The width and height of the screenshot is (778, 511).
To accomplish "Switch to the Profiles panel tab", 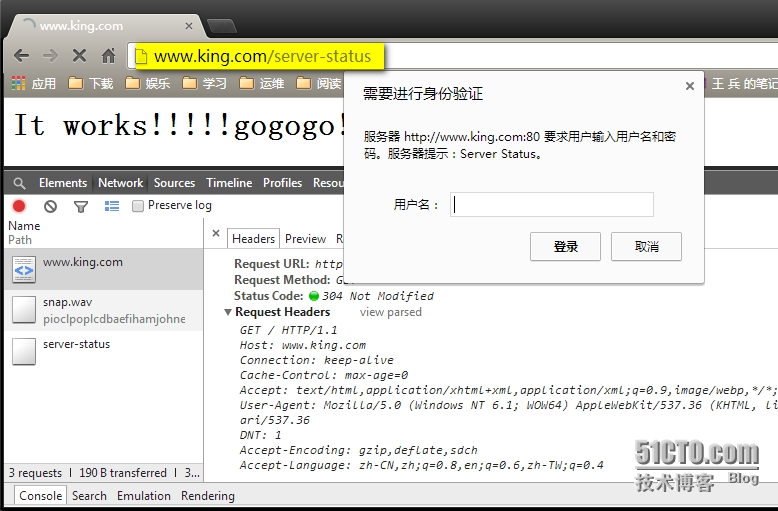I will click(282, 183).
